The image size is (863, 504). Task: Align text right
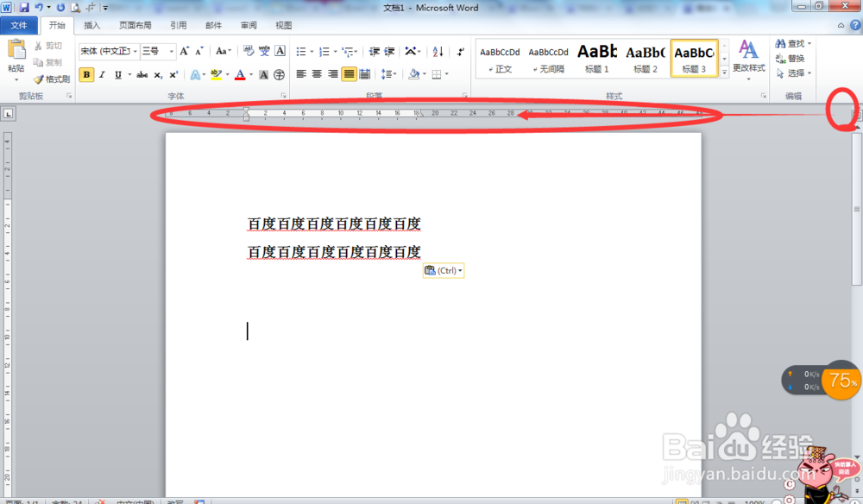click(332, 74)
